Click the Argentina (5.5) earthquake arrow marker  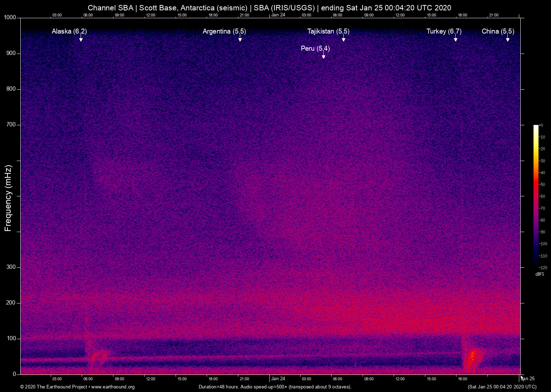pyautogui.click(x=240, y=39)
